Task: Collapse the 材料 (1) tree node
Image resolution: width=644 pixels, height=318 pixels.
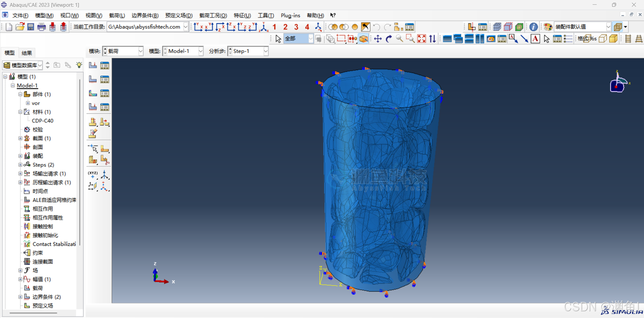Action: click(20, 112)
